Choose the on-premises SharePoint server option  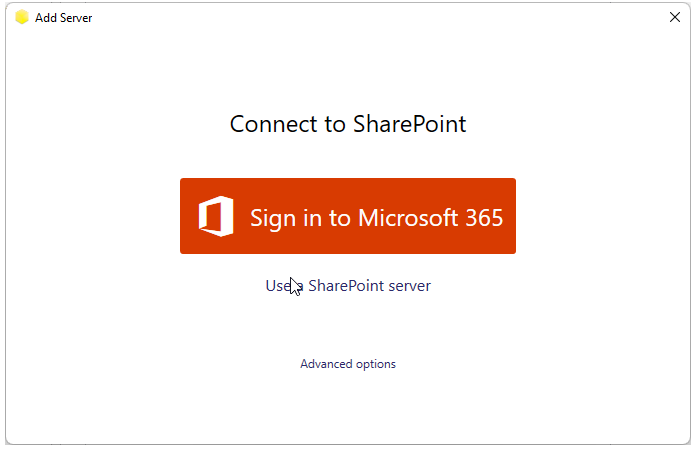pyautogui.click(x=348, y=286)
